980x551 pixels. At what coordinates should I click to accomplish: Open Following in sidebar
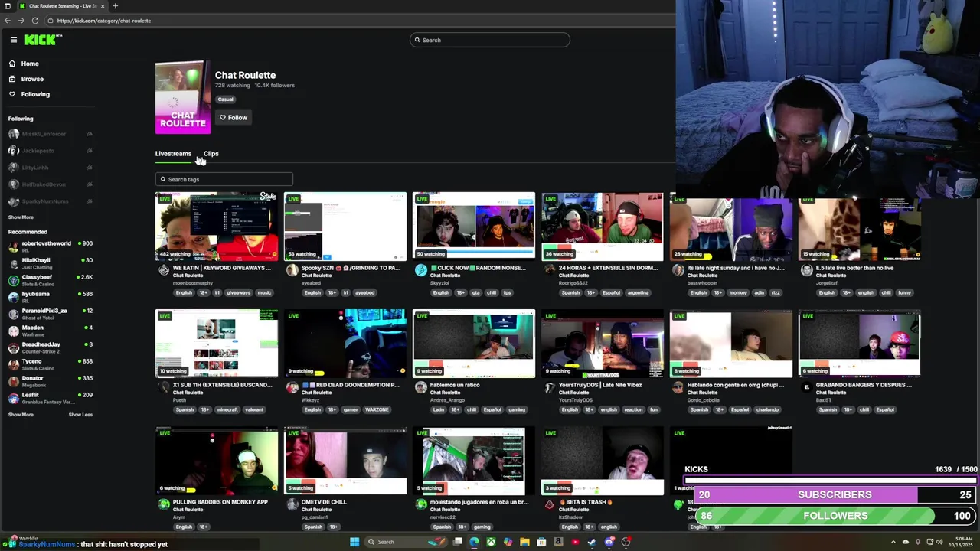pyautogui.click(x=35, y=94)
